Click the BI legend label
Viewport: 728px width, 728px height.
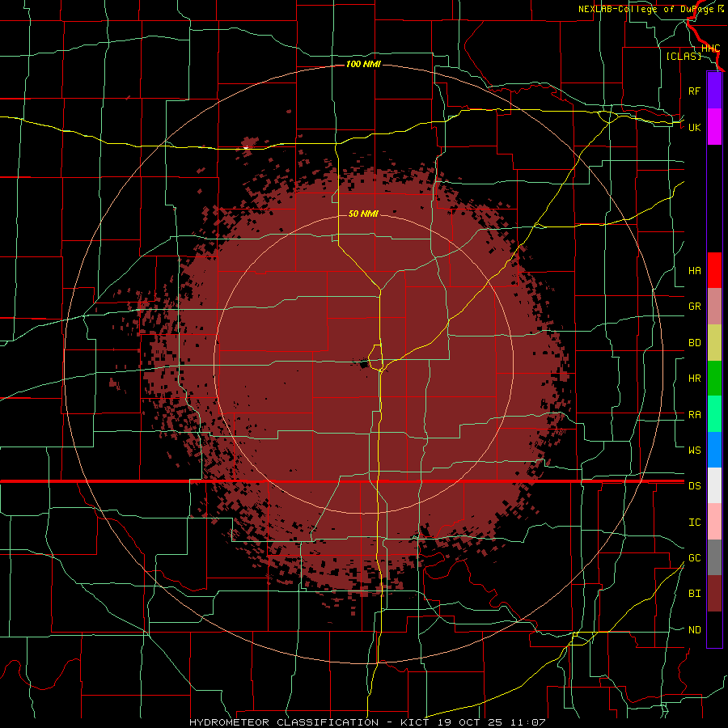pos(695,594)
